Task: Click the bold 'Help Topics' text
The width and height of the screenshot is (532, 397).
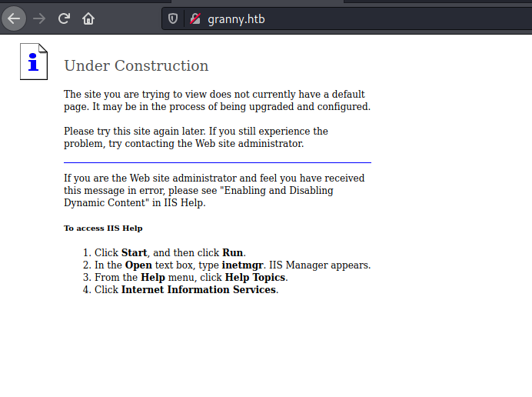Action: pos(254,277)
